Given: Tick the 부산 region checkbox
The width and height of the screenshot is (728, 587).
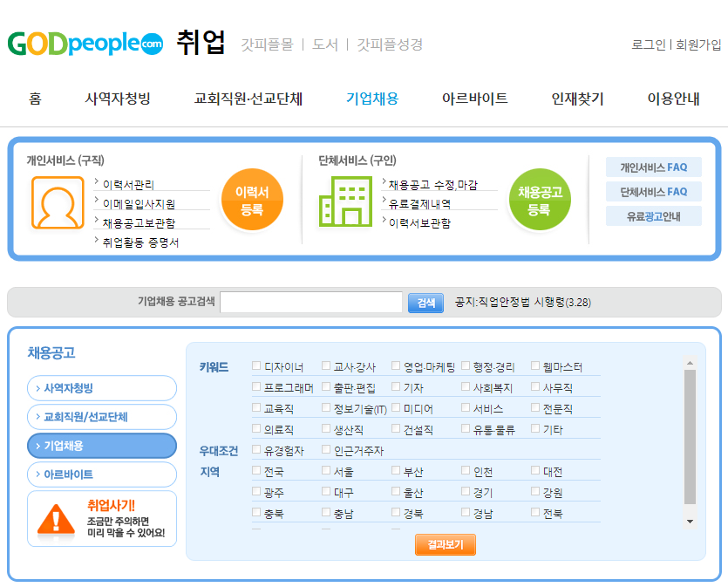Looking at the screenshot, I should click(x=396, y=470).
